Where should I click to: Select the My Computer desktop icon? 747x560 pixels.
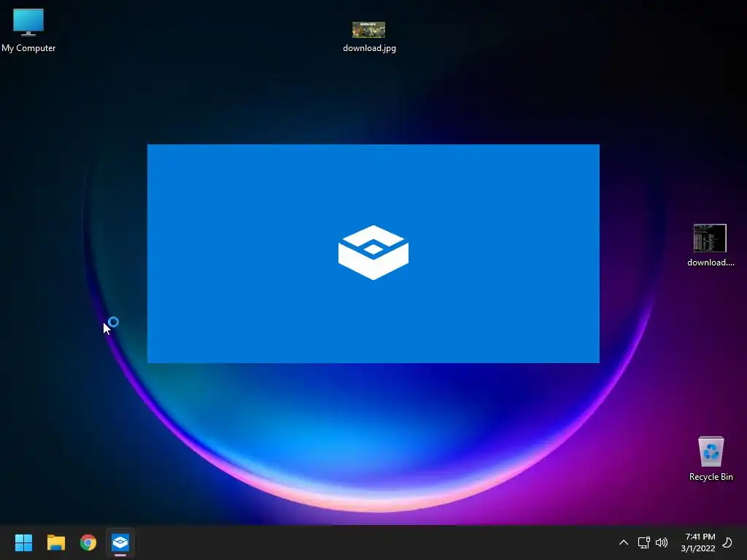pyautogui.click(x=28, y=31)
